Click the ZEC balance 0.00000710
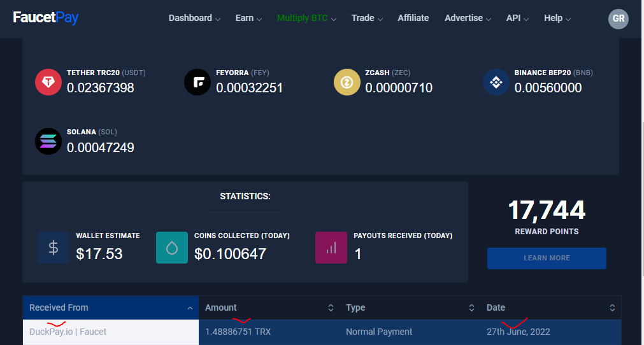 click(399, 88)
